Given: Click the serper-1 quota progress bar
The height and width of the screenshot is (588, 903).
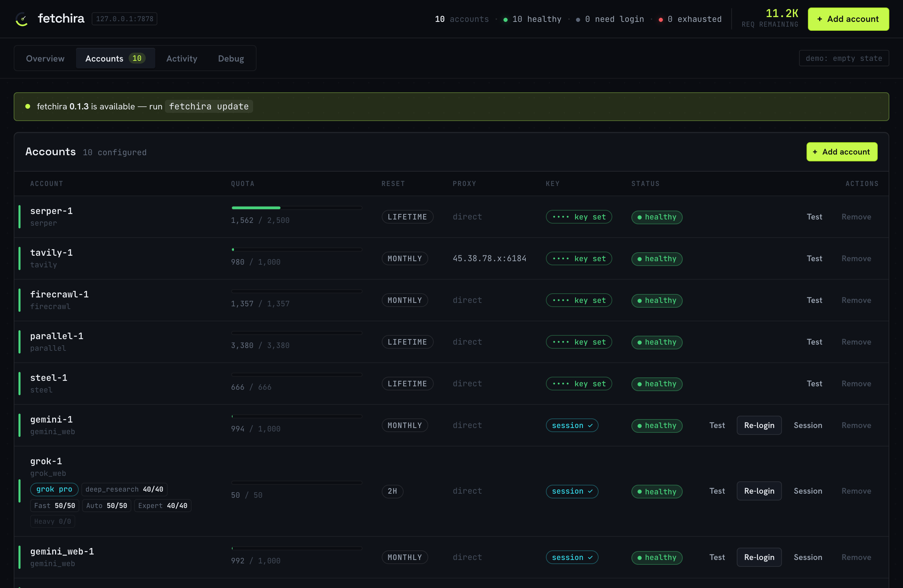Looking at the screenshot, I should 297,208.
